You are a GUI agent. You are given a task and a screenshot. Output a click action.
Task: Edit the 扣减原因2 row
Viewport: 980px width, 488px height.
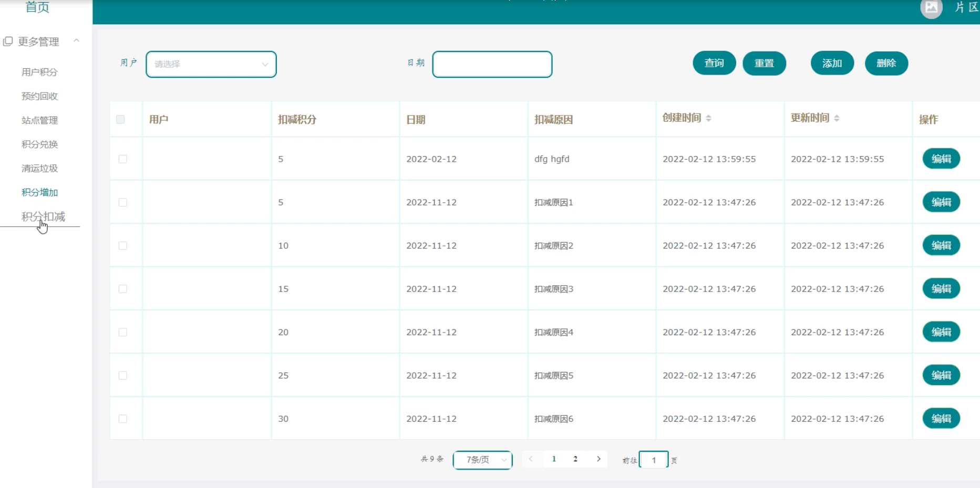coord(941,245)
